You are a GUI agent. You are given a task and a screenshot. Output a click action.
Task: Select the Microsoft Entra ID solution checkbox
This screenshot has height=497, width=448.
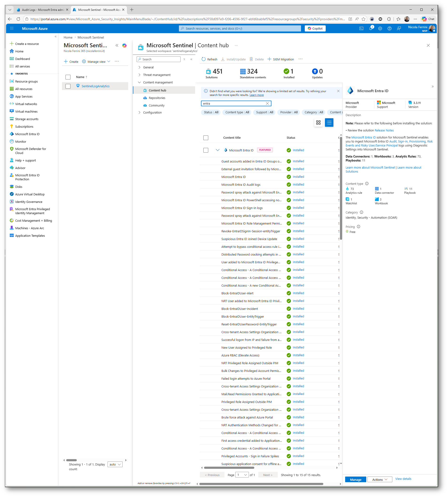(206, 150)
